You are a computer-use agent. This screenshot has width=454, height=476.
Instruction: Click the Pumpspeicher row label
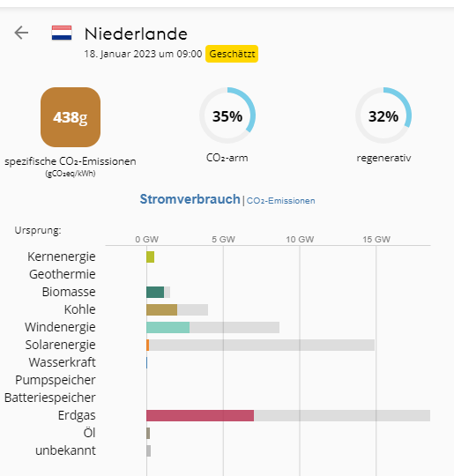(x=56, y=380)
